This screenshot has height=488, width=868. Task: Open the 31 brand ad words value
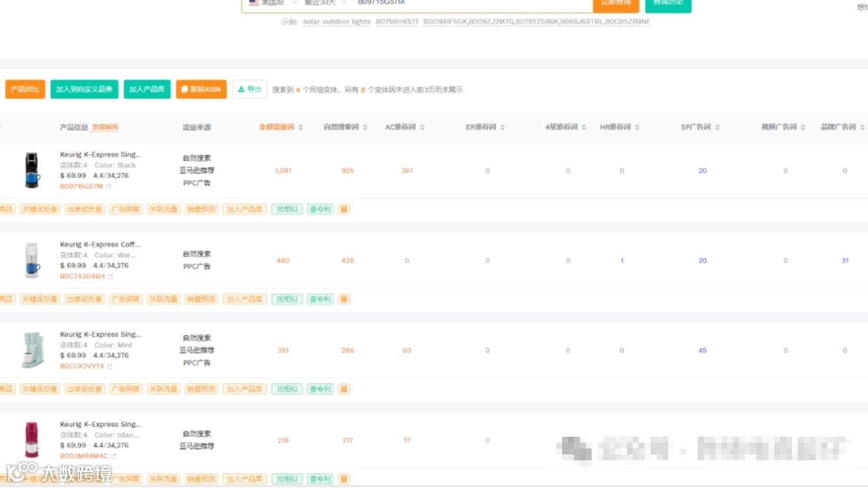tap(845, 261)
